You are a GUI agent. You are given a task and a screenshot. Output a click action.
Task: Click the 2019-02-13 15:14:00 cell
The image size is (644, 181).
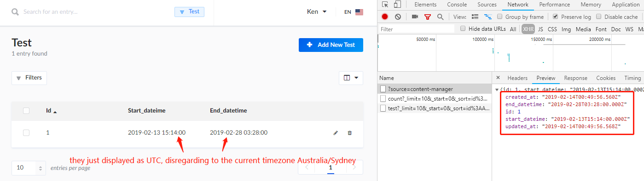(x=157, y=133)
